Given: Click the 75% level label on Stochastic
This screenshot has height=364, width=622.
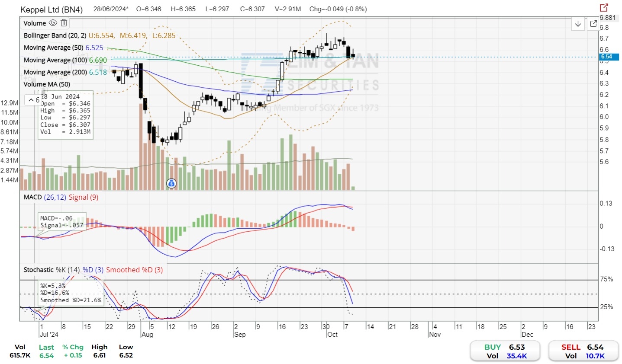Looking at the screenshot, I should click(x=606, y=279).
